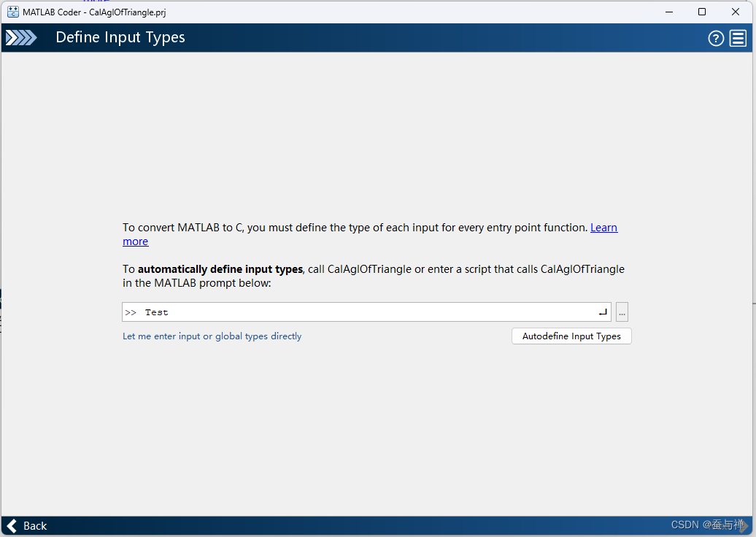Click Let me enter input or global types directly

tap(212, 336)
